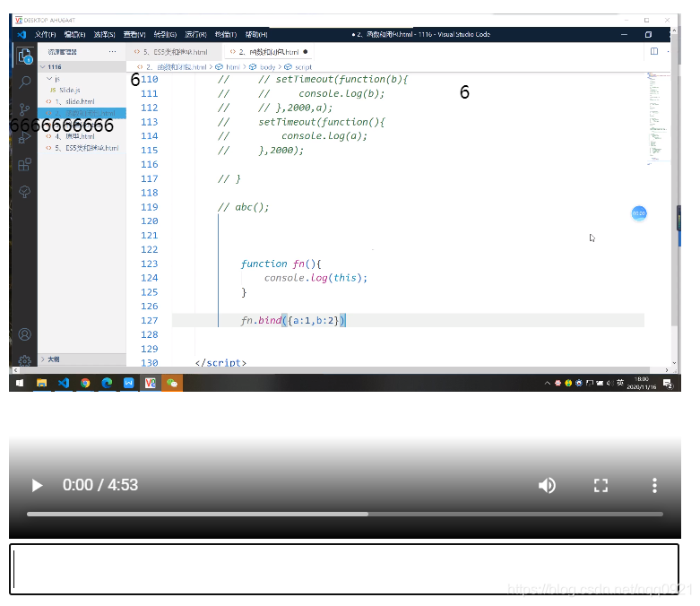
Task: Open the Search view in the activity bar
Action: point(25,82)
